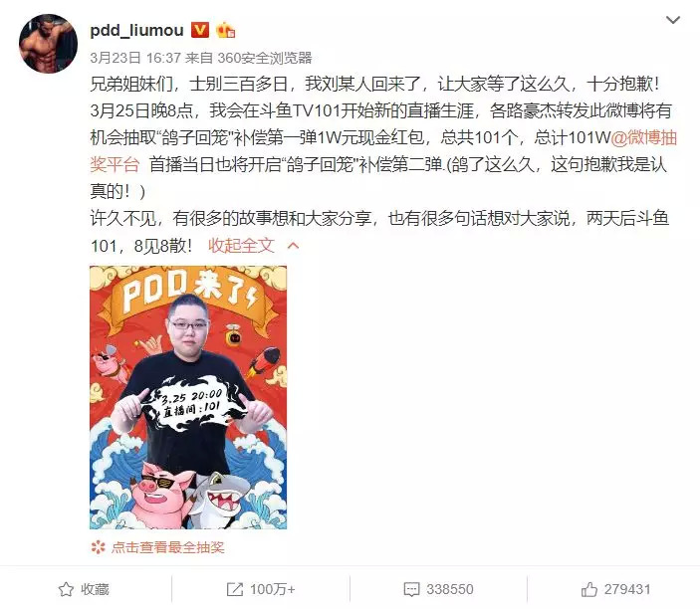
Task: Open the pdd_liumou profile avatar
Action: (x=48, y=44)
